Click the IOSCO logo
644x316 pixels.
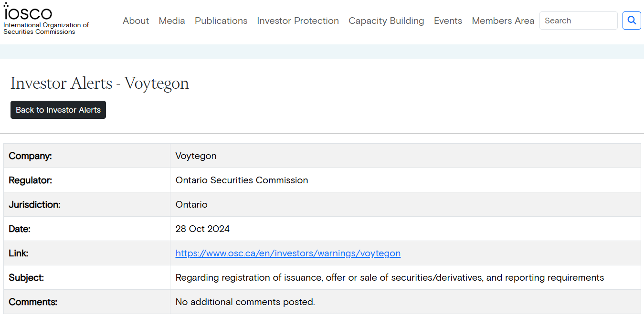(28, 12)
